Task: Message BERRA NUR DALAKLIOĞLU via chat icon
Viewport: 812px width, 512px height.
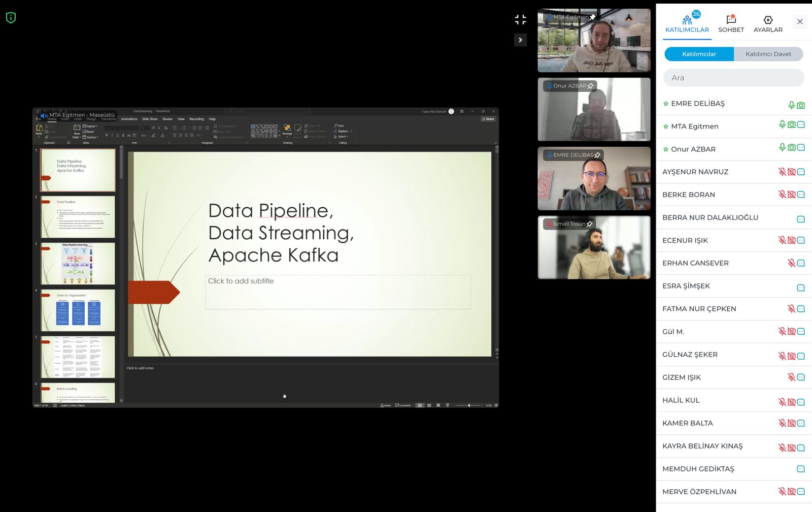Action: tap(801, 219)
